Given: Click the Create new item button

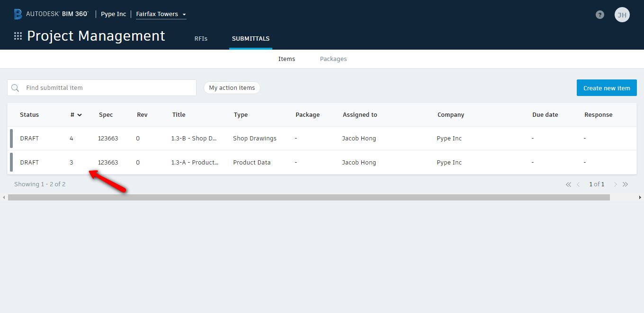Looking at the screenshot, I should [607, 88].
